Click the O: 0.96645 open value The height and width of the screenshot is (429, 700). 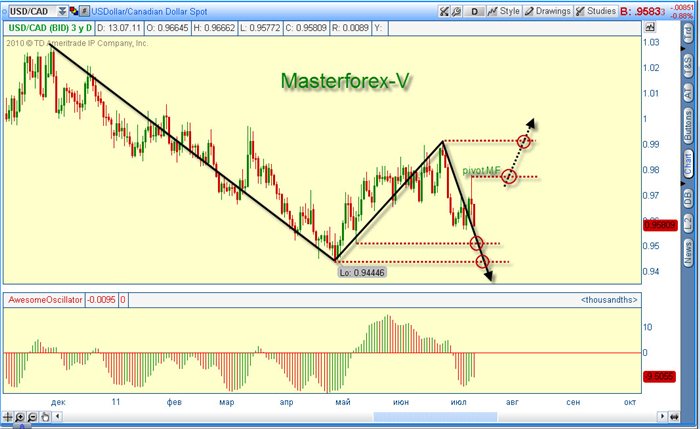167,28
